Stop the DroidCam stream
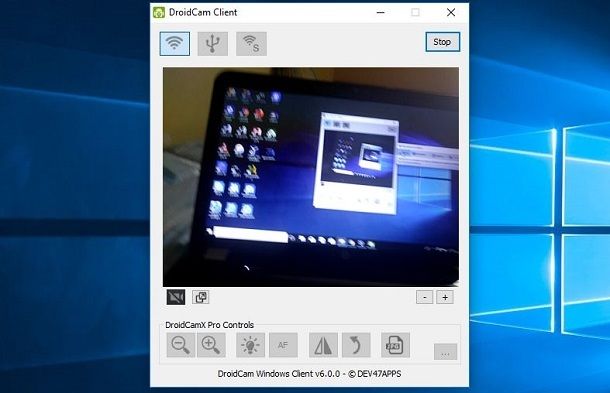Image resolution: width=610 pixels, height=393 pixels. pos(442,42)
